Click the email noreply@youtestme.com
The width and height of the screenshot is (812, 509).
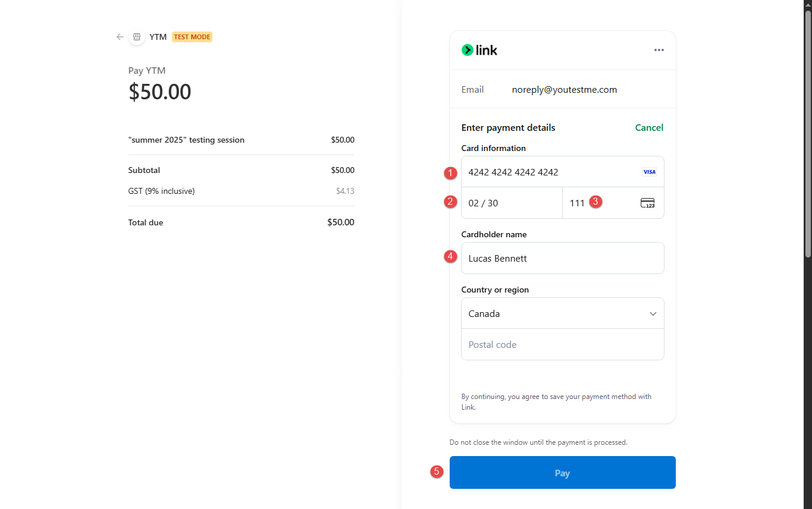564,90
